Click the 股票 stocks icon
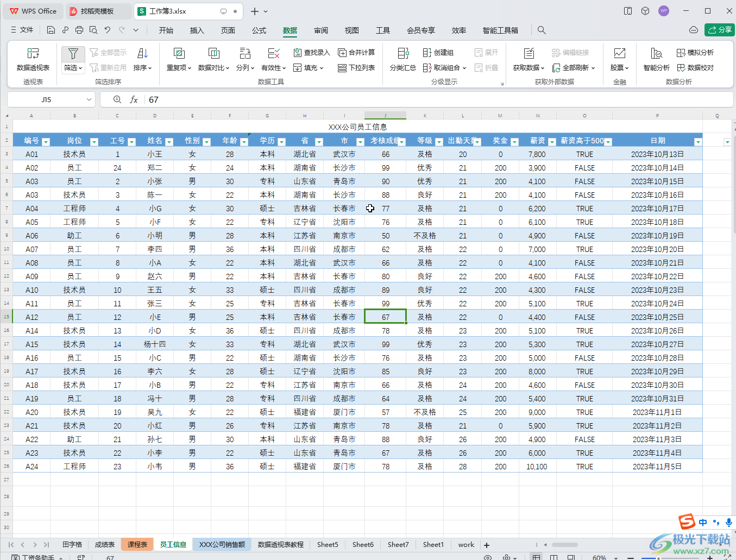 pos(619,53)
